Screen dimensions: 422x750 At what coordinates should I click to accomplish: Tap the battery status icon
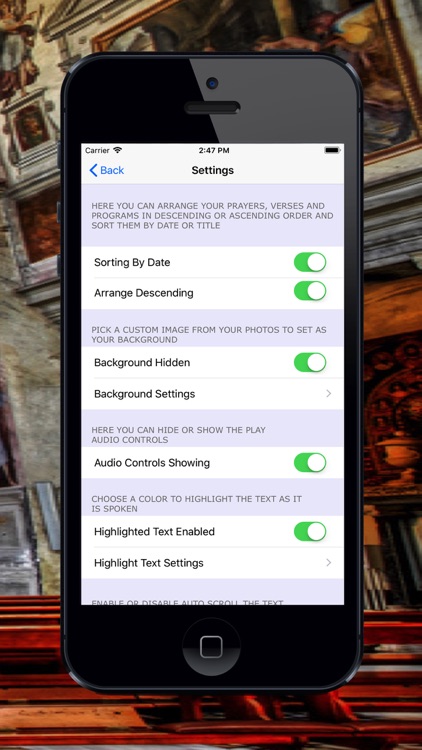332,150
